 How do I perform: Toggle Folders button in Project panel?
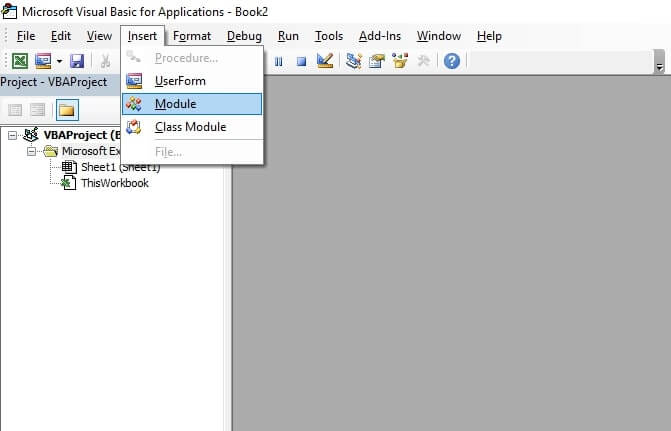[x=66, y=110]
